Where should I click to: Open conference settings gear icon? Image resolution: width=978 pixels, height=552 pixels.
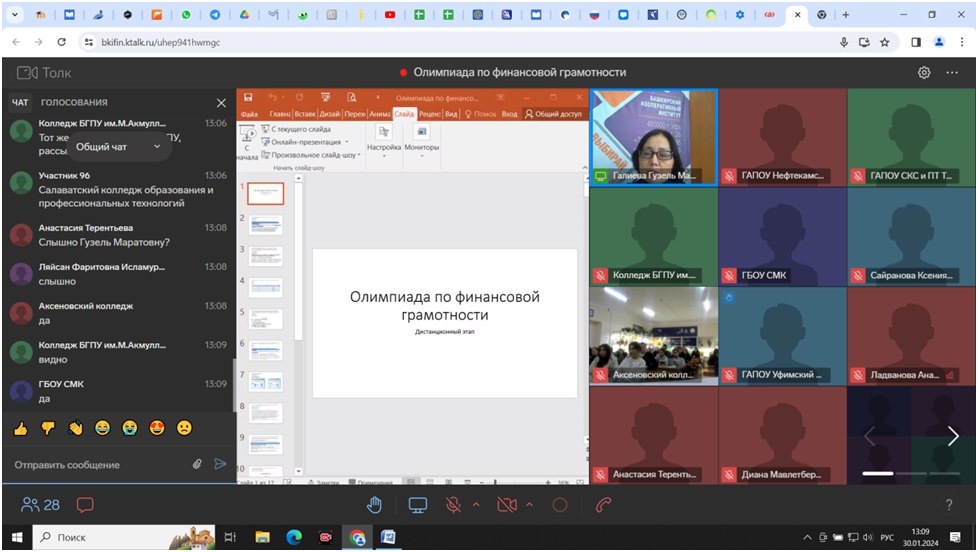tap(924, 73)
